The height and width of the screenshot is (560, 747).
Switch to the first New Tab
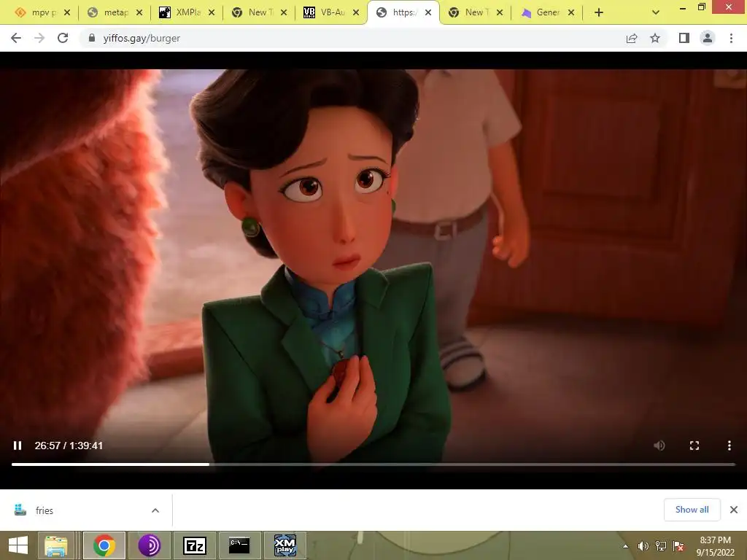(258, 12)
